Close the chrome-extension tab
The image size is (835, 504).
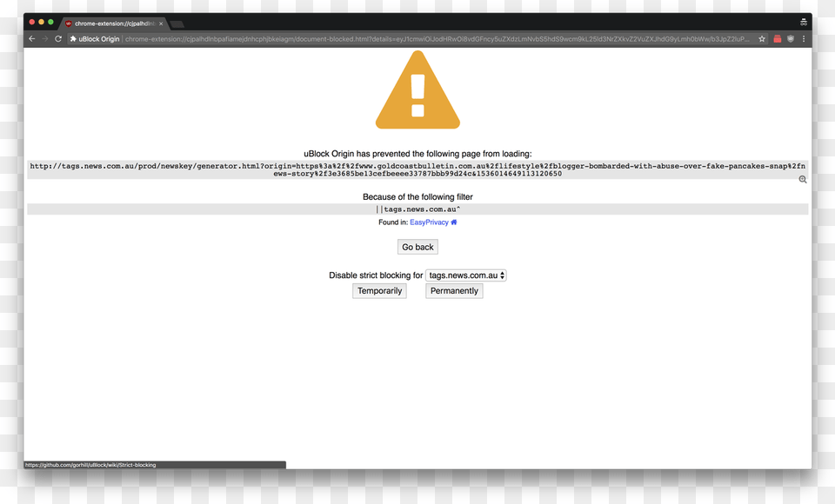click(161, 23)
